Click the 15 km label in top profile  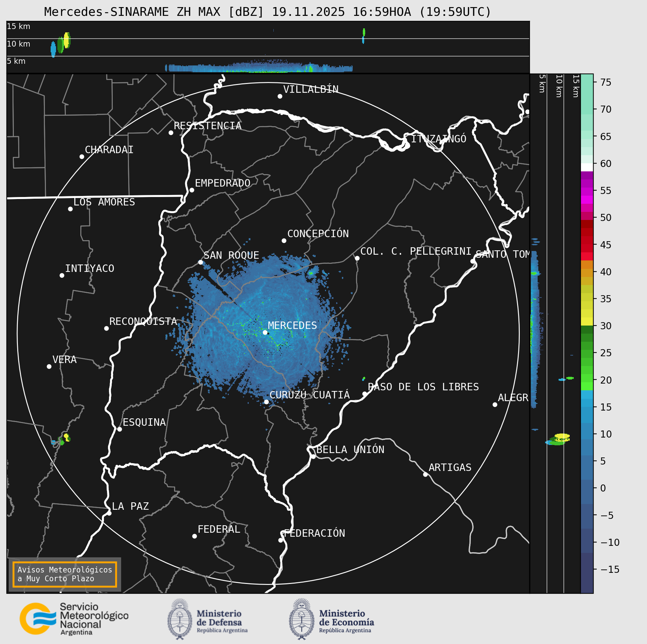[19, 26]
